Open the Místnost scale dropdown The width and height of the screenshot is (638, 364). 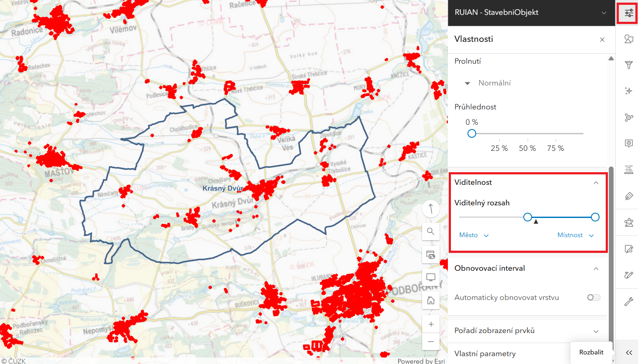click(x=575, y=235)
